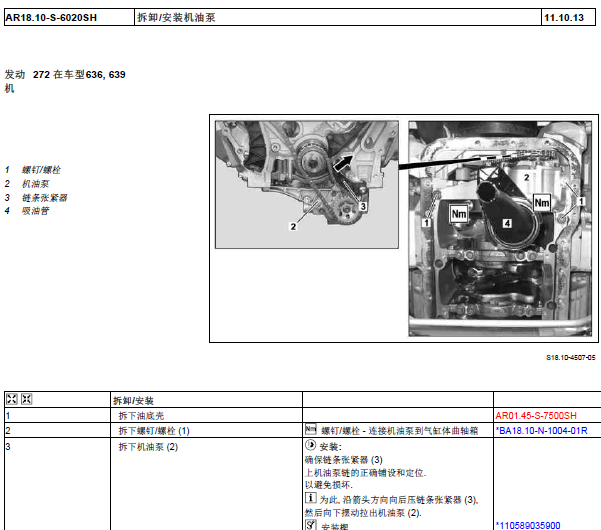Click the first removal icon in table header
Viewport: 601px width, 530px height.
(11, 399)
